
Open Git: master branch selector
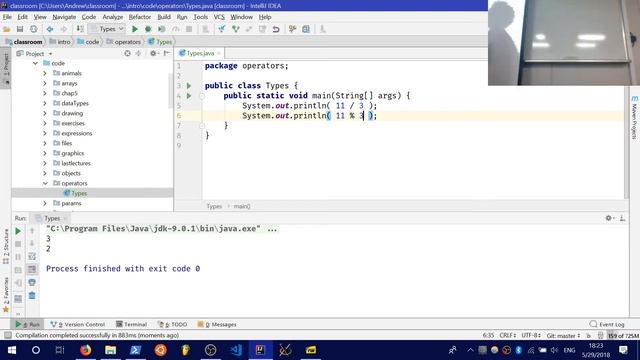click(564, 336)
